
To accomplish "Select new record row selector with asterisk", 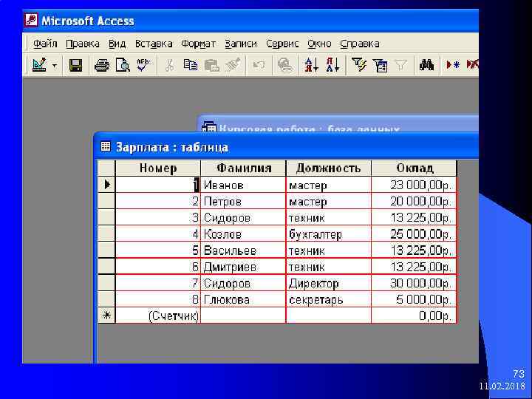I will coord(106,316).
